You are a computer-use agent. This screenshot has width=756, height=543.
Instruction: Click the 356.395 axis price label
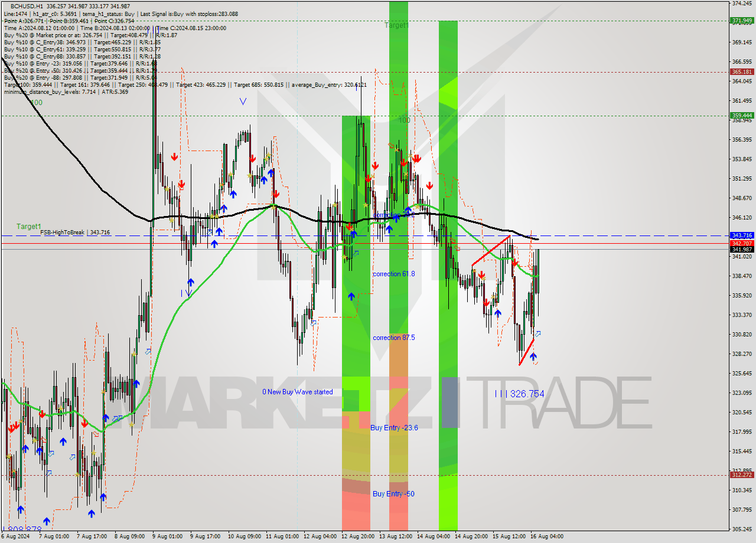(742, 140)
